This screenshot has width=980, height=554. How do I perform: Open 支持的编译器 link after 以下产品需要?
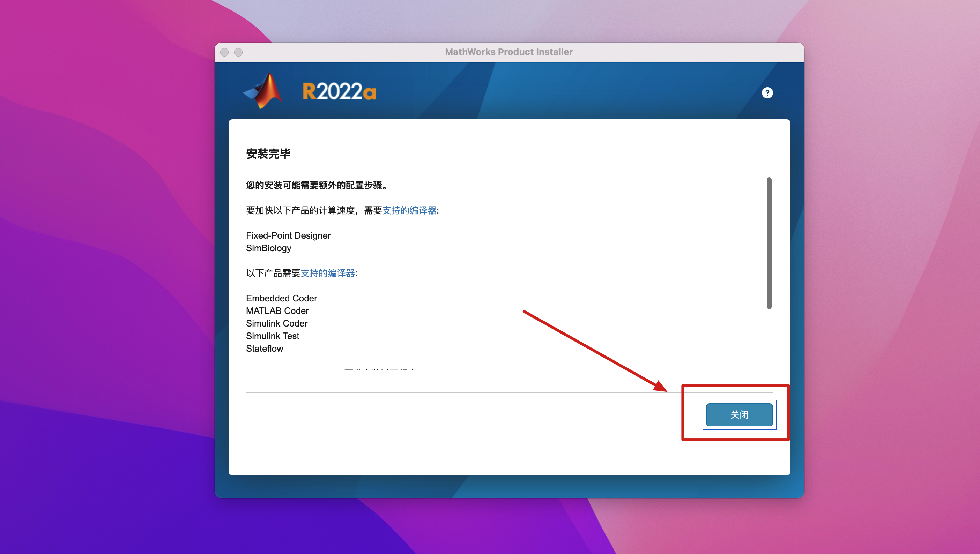(328, 273)
